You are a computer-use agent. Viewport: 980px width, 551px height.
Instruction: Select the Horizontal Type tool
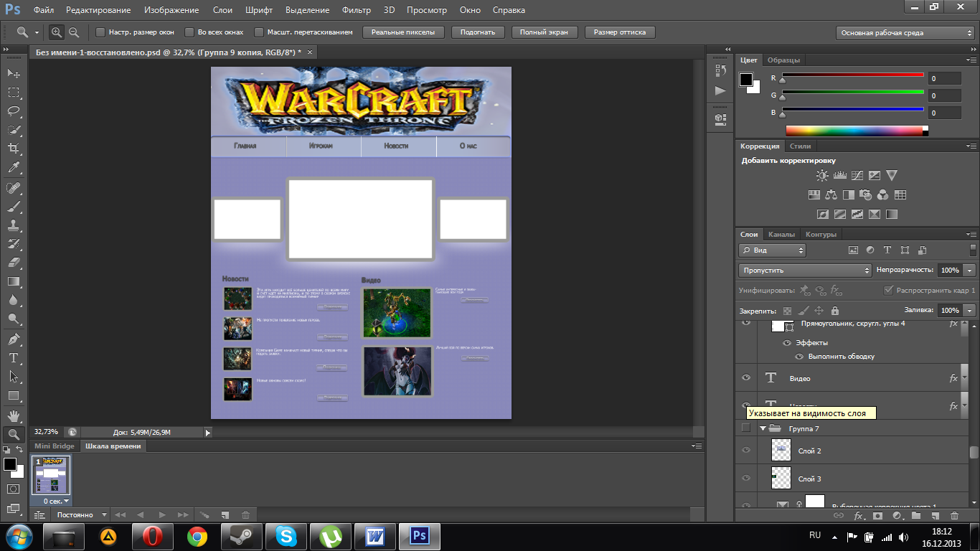point(13,358)
